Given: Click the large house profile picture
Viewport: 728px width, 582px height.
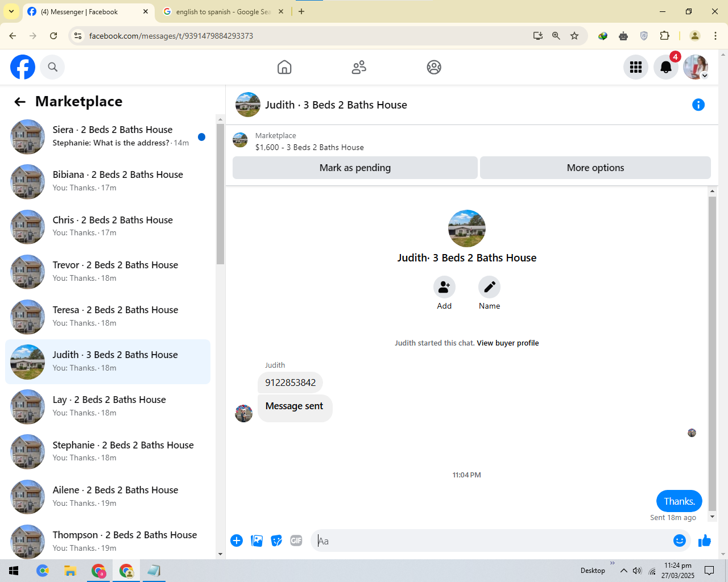Looking at the screenshot, I should 467,228.
